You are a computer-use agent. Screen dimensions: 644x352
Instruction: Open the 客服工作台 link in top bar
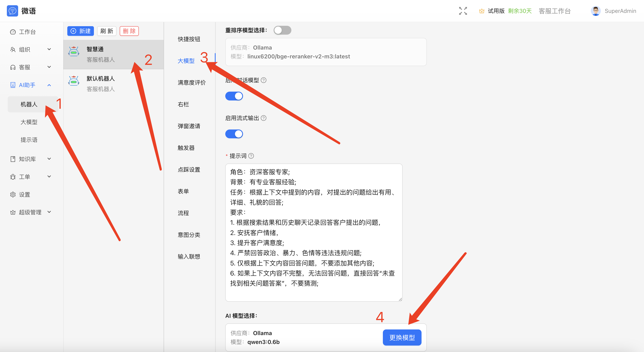(555, 11)
